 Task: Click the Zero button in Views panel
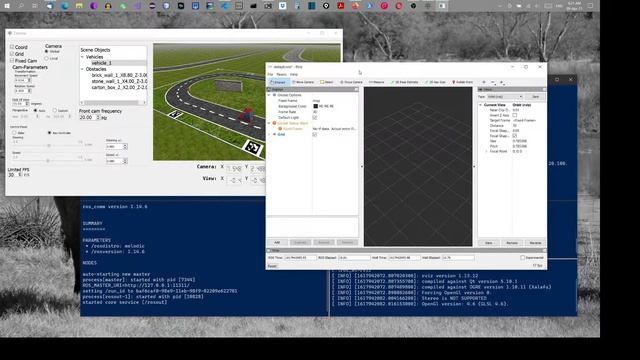click(x=536, y=97)
